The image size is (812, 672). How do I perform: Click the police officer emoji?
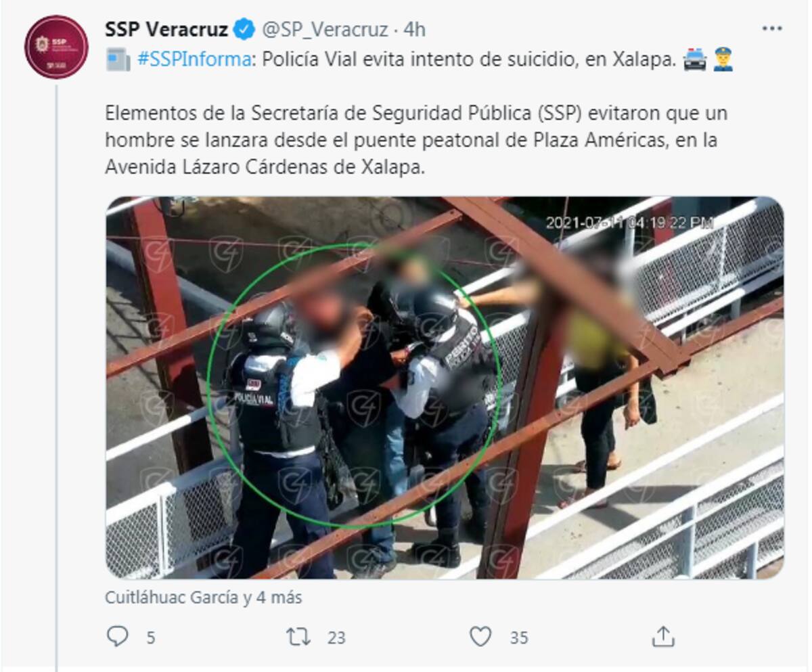pyautogui.click(x=723, y=60)
